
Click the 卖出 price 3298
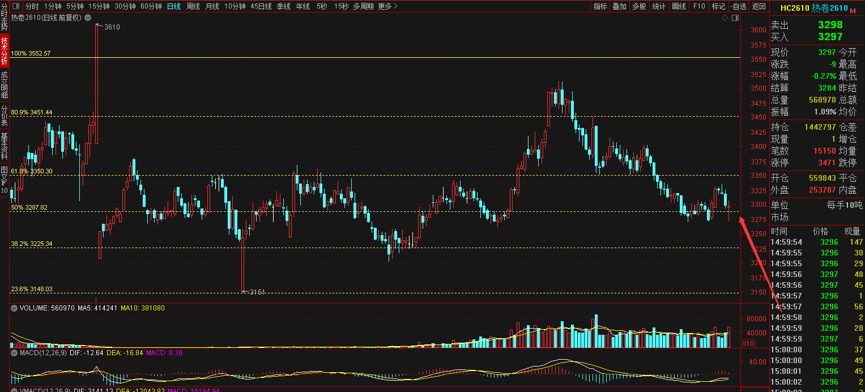[x=830, y=25]
